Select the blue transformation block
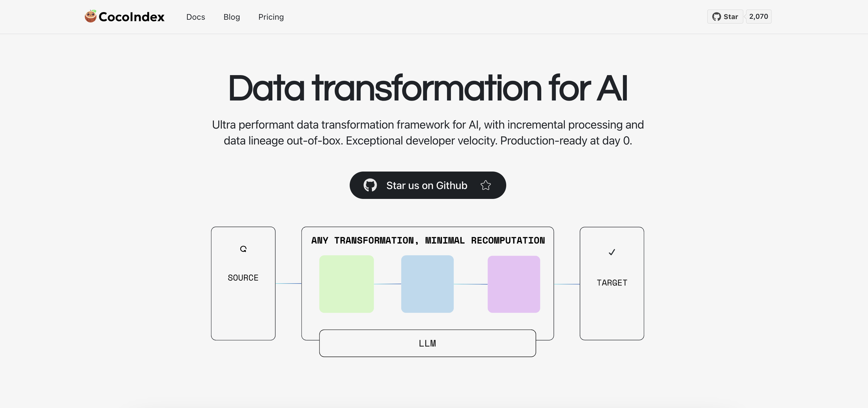 (x=427, y=284)
